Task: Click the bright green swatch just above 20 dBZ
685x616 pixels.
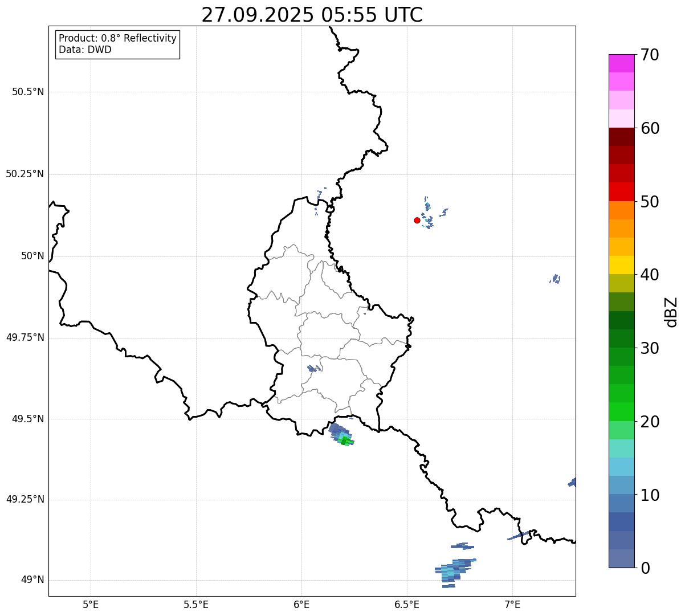Action: (x=622, y=412)
